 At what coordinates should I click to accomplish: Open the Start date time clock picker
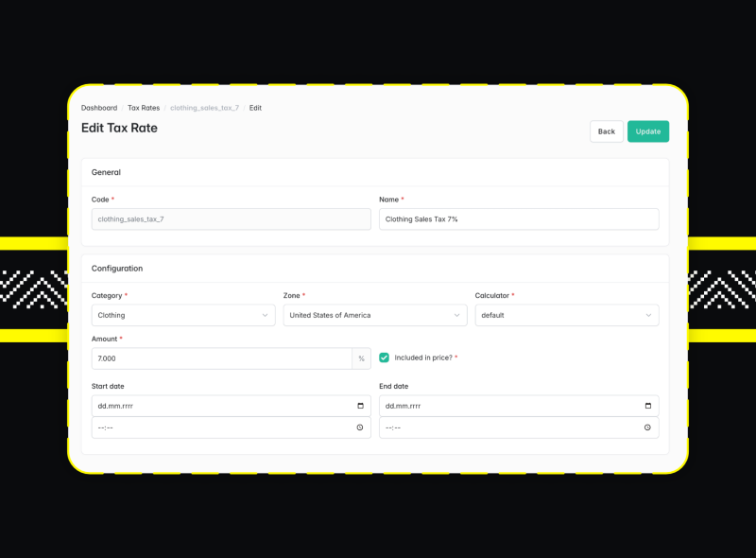[361, 427]
